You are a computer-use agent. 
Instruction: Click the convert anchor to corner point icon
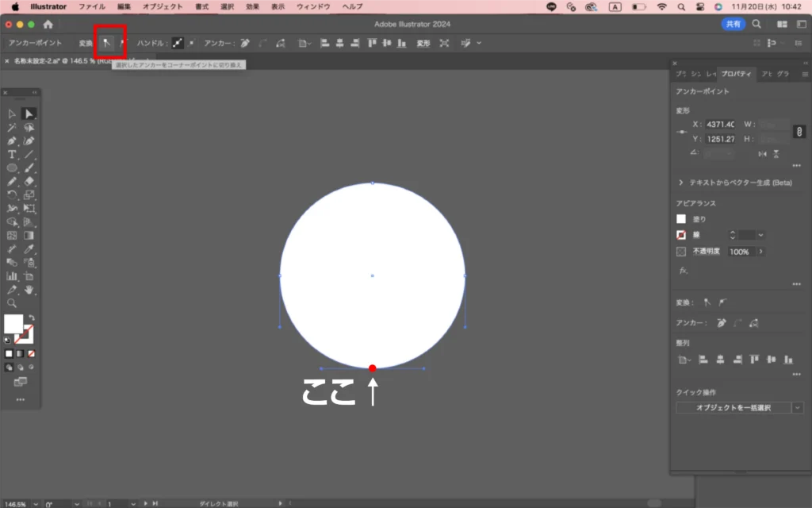pyautogui.click(x=106, y=43)
